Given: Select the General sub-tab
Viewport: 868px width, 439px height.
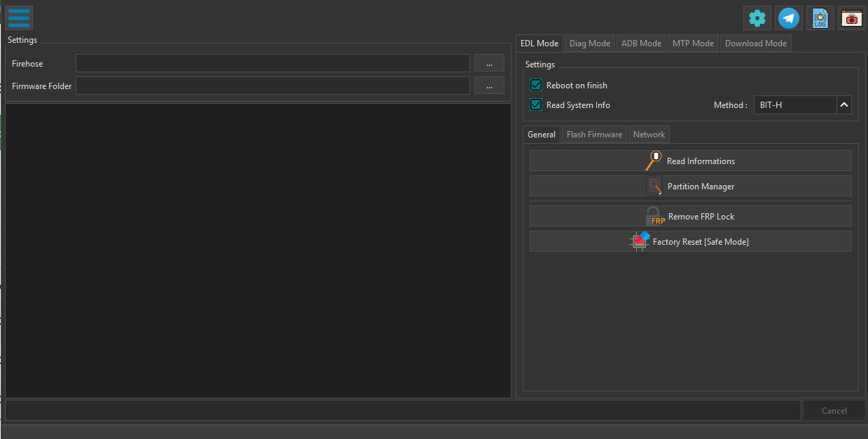Looking at the screenshot, I should (x=542, y=135).
